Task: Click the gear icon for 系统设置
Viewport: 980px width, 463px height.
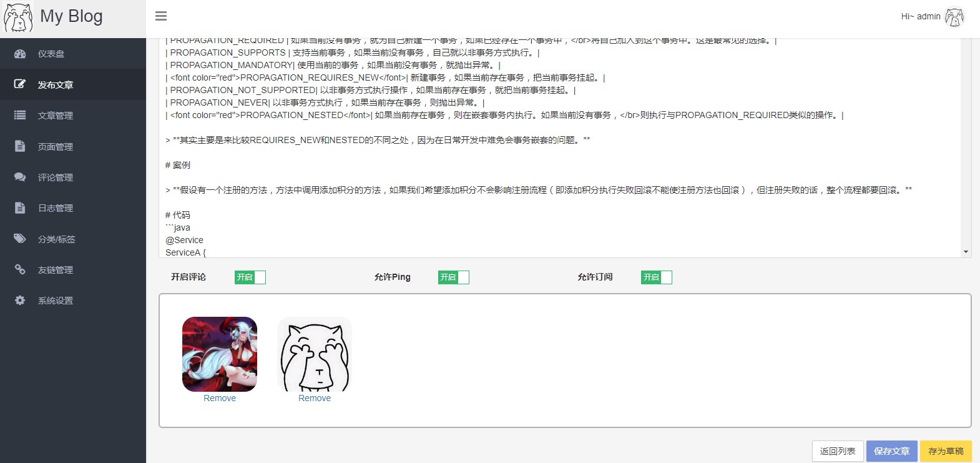Action: tap(20, 300)
